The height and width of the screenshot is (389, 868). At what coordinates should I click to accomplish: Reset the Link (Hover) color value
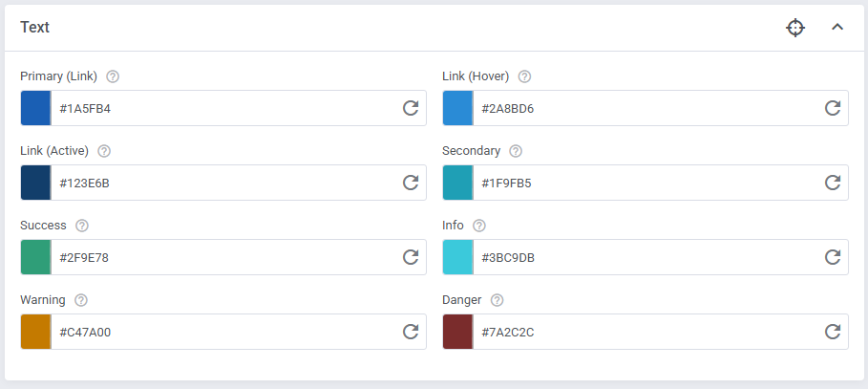(833, 108)
